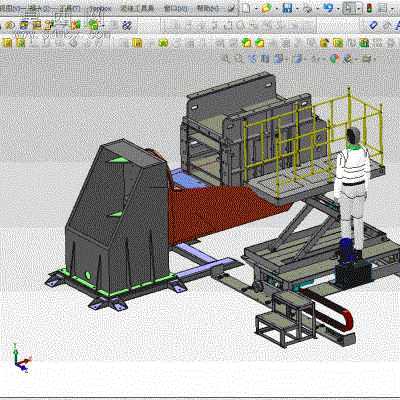Click the Open file folder icon
400x400 pixels.
pyautogui.click(x=266, y=8)
